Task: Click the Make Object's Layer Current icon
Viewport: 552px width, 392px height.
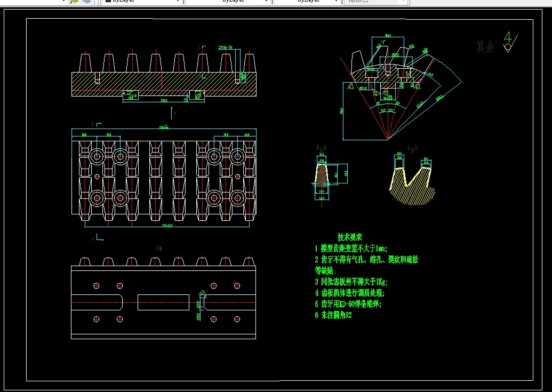Action: (74, 2)
